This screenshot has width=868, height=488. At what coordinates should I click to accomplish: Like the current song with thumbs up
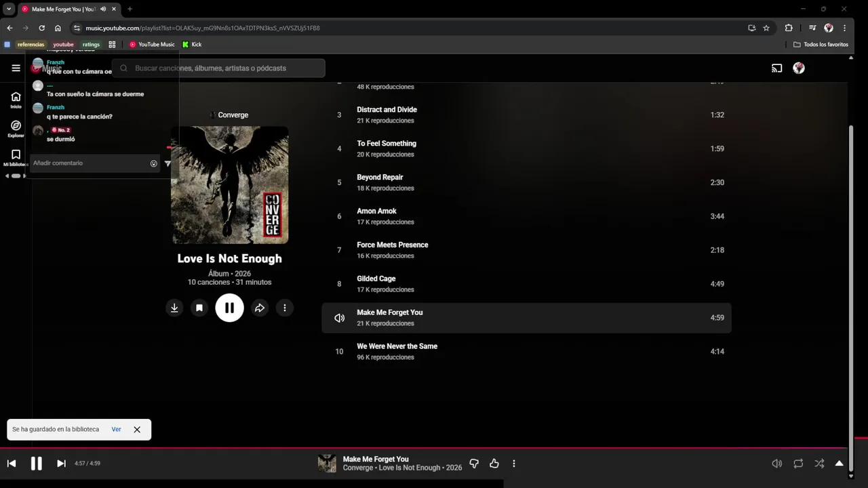[x=494, y=464]
